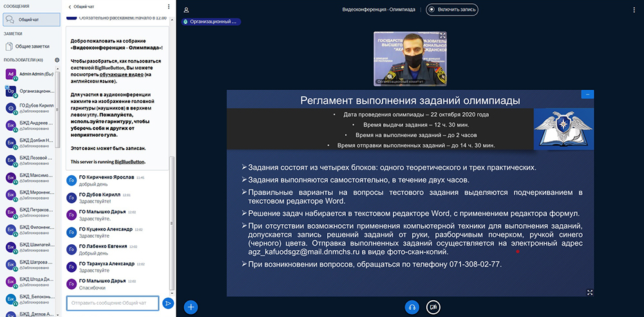The image size is (644, 317).
Task: Click the blue plus actions button
Action: click(191, 307)
